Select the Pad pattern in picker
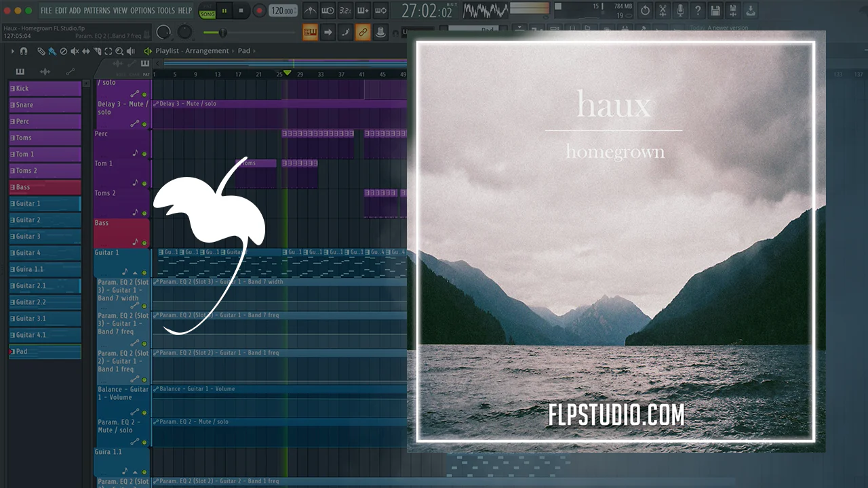868x488 pixels. (x=45, y=352)
